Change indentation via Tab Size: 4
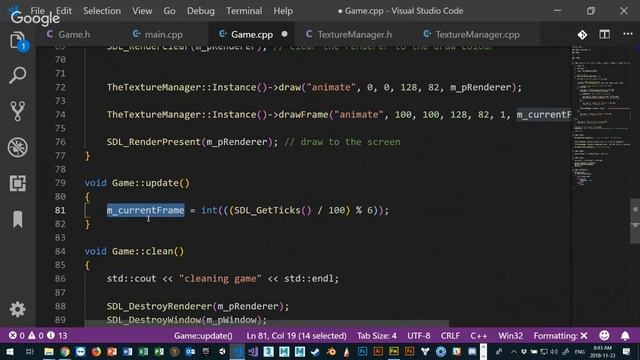This screenshot has height=360, width=640. coord(376,336)
